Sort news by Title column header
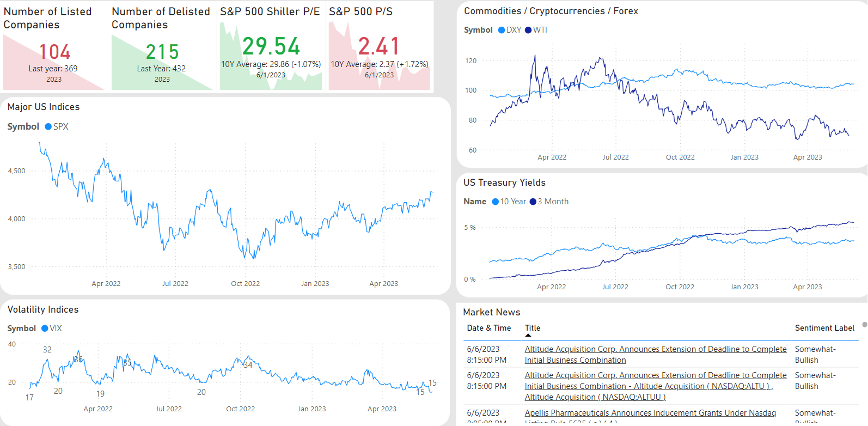The height and width of the screenshot is (426, 868). (533, 328)
